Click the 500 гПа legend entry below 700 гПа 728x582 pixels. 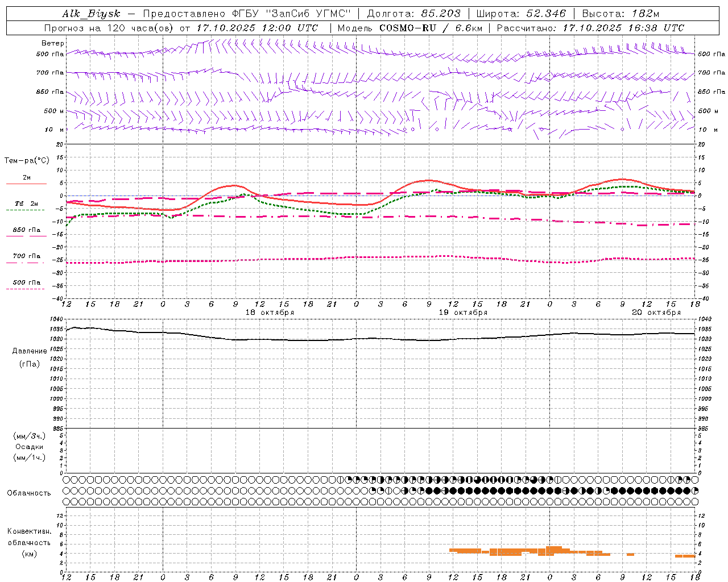click(x=27, y=282)
